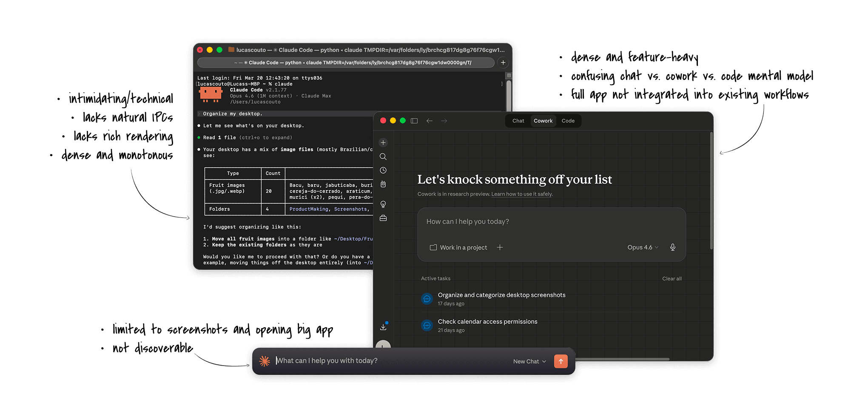Add a new terminal tab with plus button
868x403 pixels.
[503, 63]
